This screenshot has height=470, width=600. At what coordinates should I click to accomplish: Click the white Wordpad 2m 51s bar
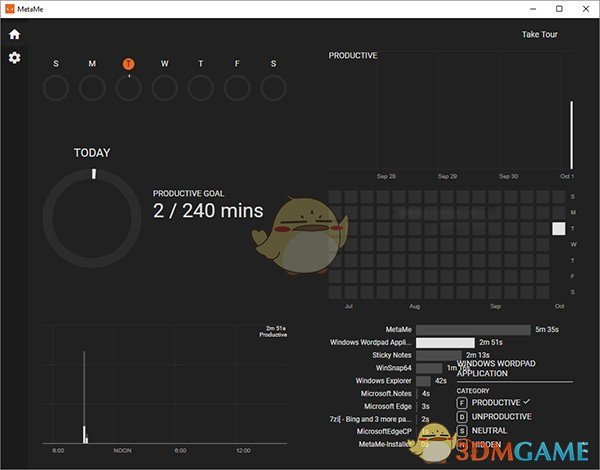445,343
